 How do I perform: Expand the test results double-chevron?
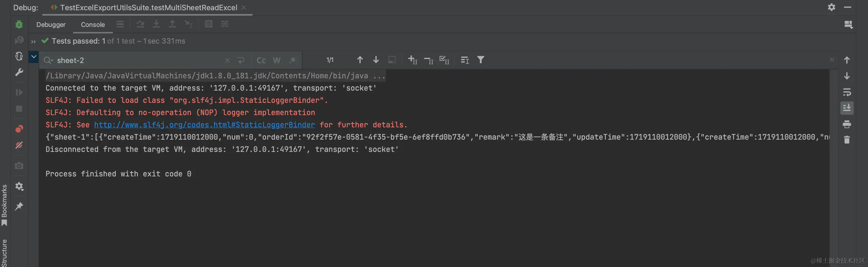(33, 42)
